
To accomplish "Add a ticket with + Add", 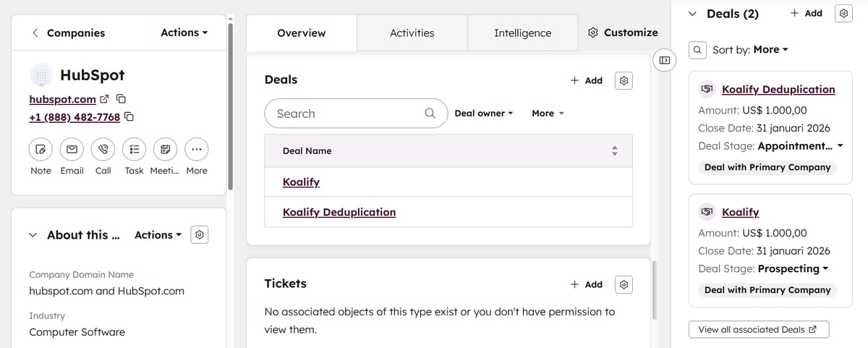I will click(x=587, y=284).
